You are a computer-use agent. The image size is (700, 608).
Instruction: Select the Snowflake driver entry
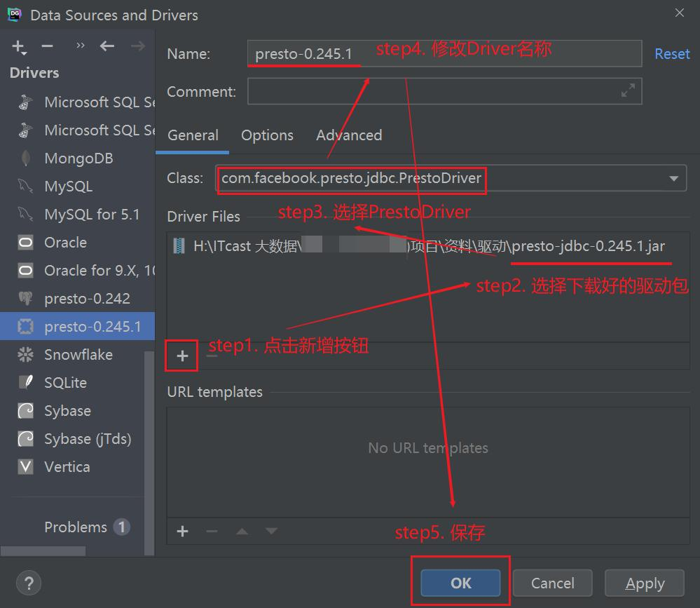coord(79,354)
